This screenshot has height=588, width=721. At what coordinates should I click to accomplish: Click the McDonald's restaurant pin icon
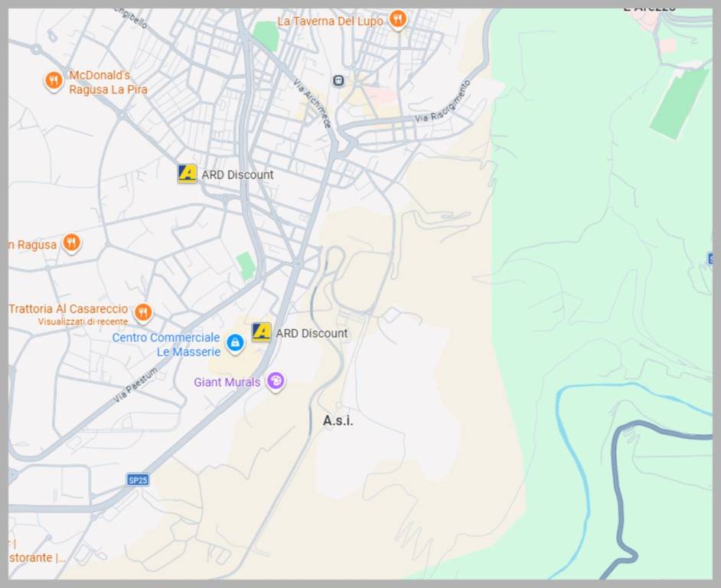click(53, 80)
